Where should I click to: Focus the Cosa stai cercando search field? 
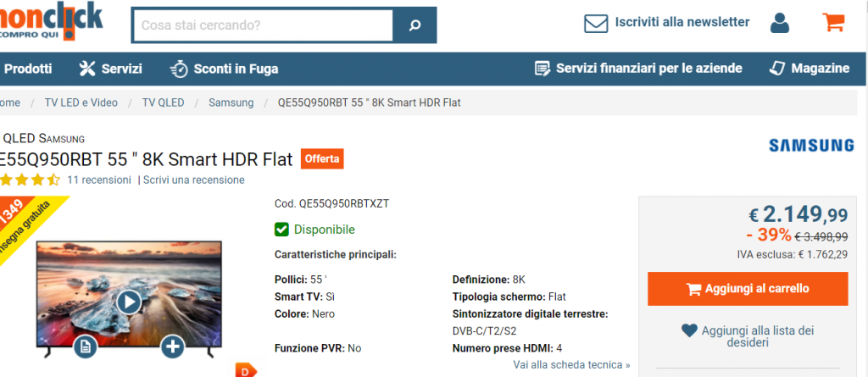coord(262,25)
